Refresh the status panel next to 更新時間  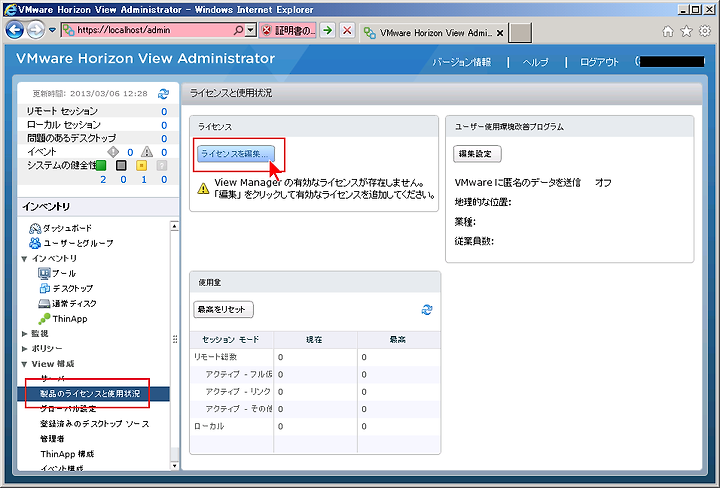click(163, 94)
